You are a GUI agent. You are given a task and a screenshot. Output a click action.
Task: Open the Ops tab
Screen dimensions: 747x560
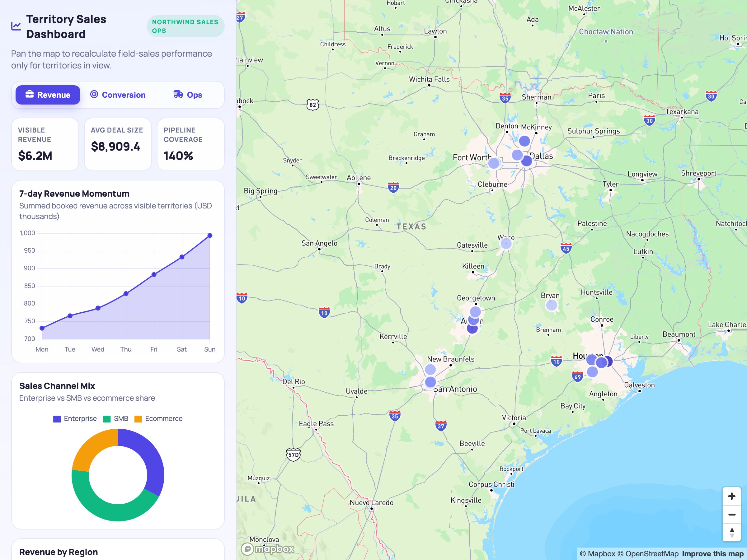tap(188, 95)
